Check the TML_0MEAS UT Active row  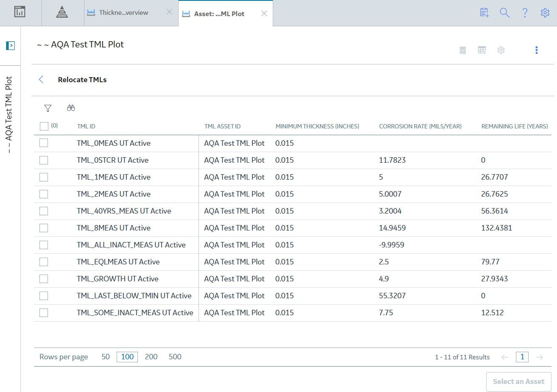point(44,143)
